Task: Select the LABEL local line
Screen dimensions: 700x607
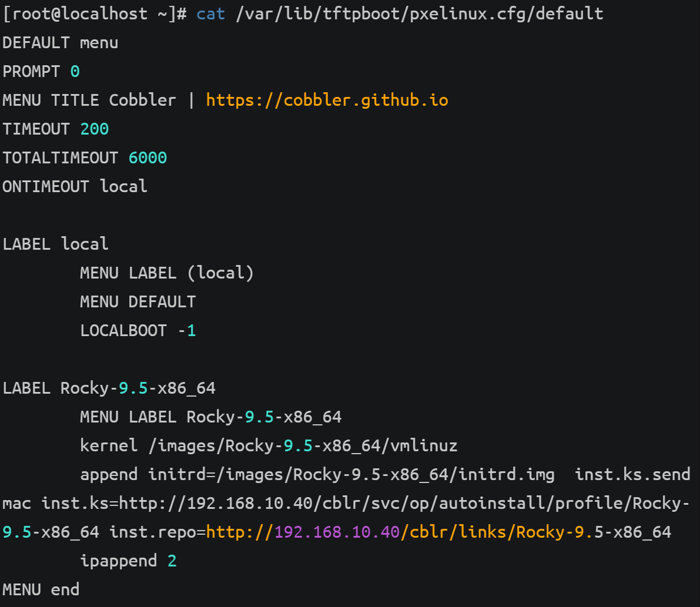Action: [55, 243]
